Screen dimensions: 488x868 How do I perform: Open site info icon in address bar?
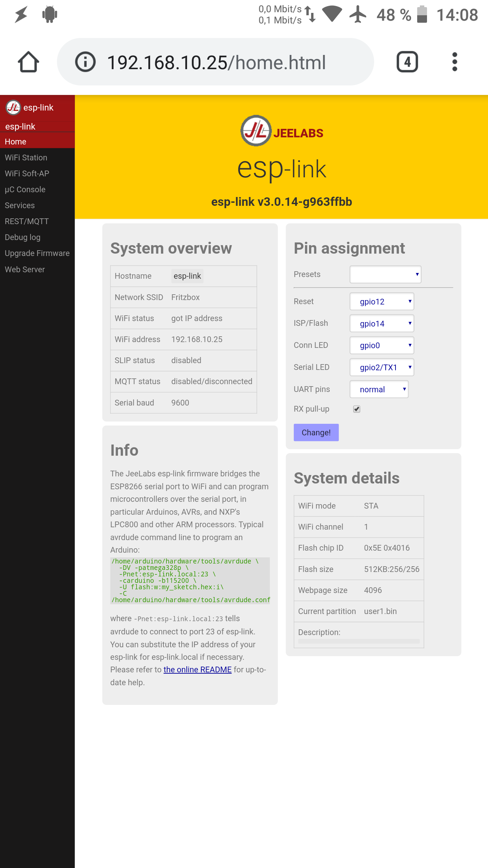pos(85,62)
